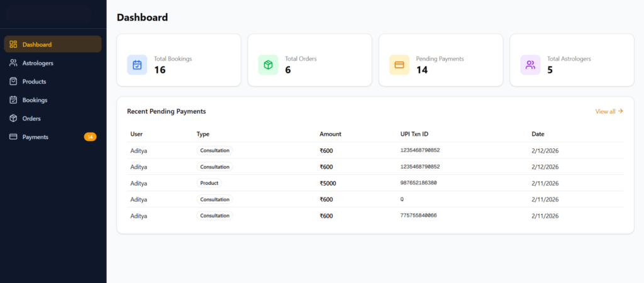Click the Orders box icon in sidebar
The image size is (644, 283).
[x=13, y=118]
